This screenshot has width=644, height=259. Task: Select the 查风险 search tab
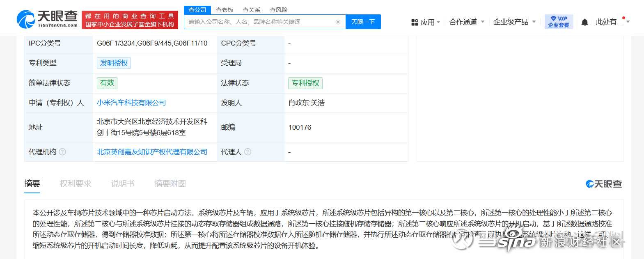point(279,10)
